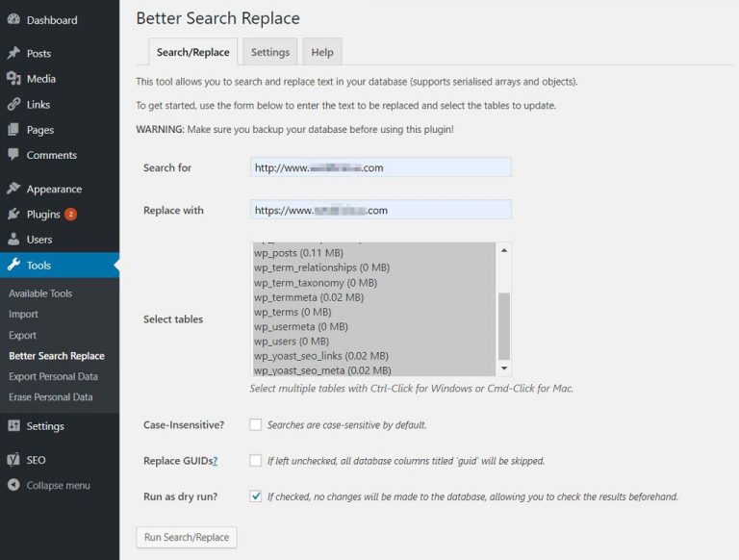739x560 pixels.
Task: Click the table list scroll down arrow
Action: [504, 369]
